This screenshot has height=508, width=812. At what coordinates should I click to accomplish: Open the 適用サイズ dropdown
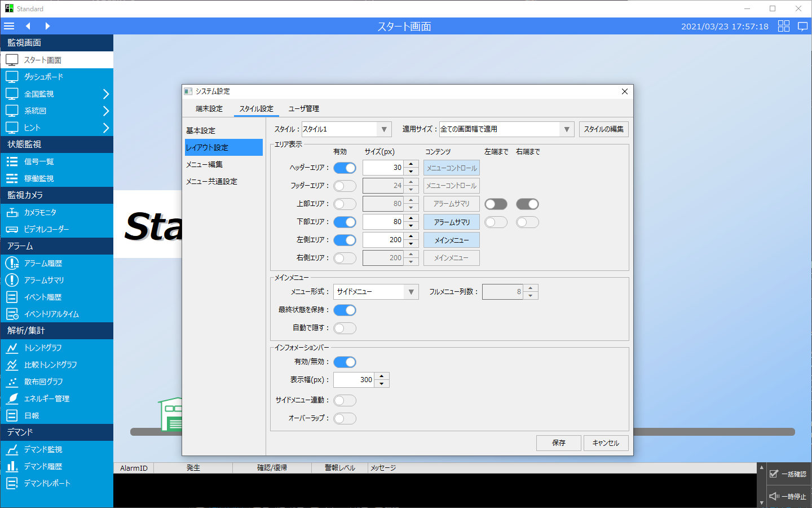coord(506,129)
